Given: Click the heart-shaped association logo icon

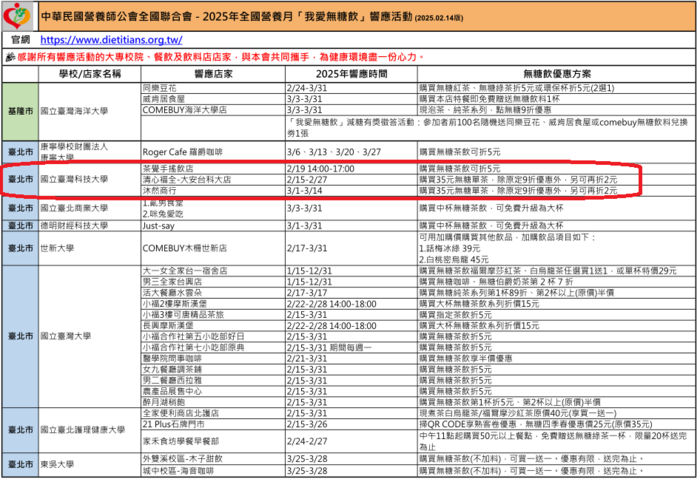Looking at the screenshot, I should point(17,16).
